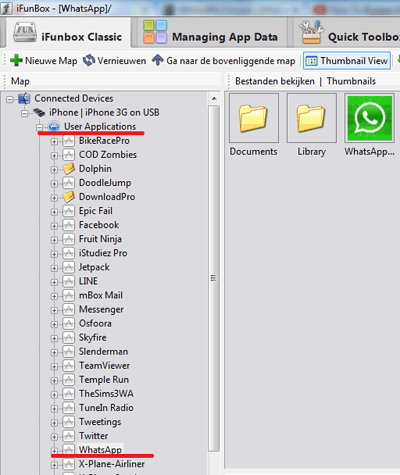Click the Bestanden bekijken header label
This screenshot has height=475, width=400.
pos(275,81)
